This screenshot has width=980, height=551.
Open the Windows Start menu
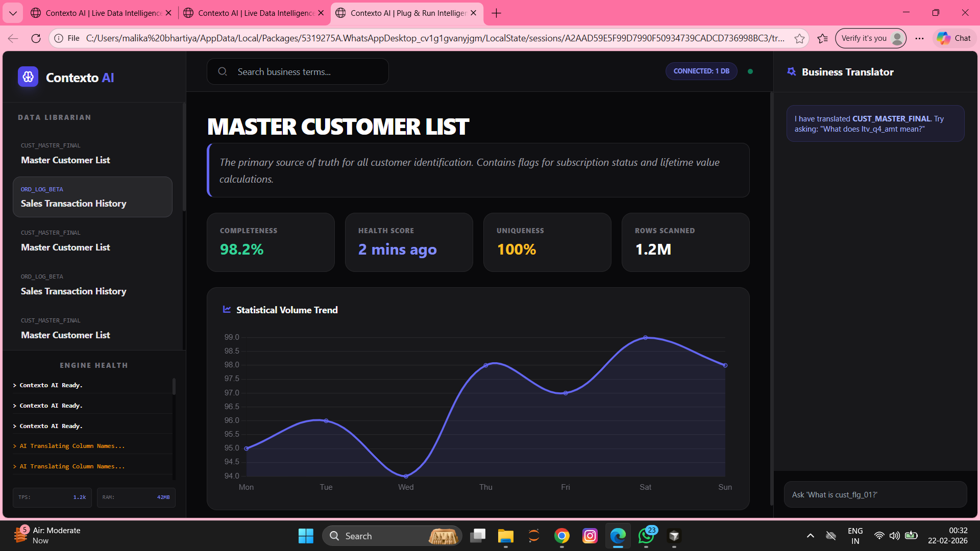coord(306,536)
